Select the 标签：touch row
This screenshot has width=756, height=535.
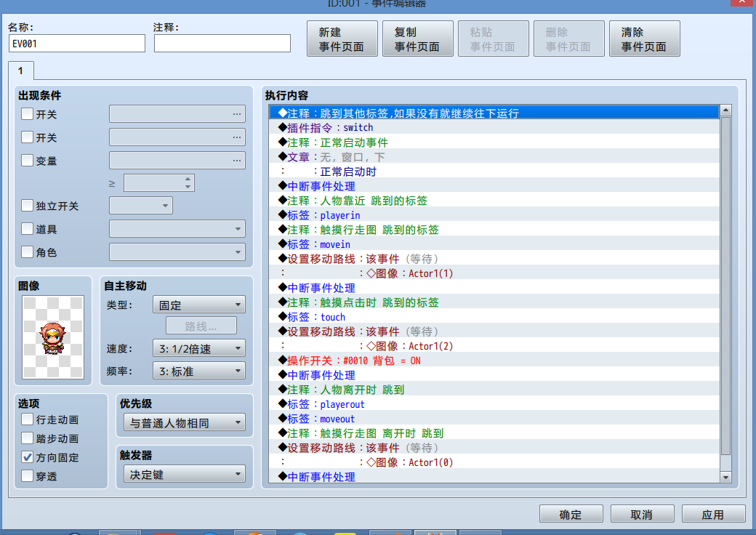[x=494, y=317]
